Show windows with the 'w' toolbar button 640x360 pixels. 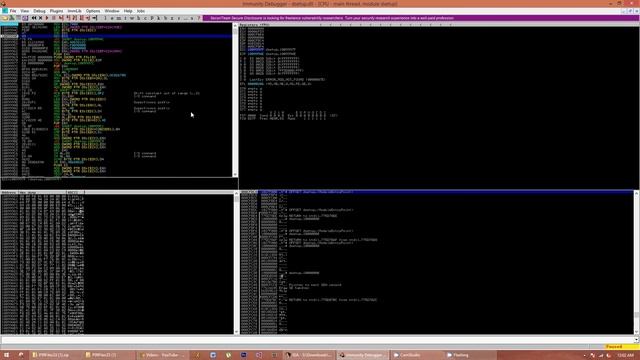pyautogui.click(x=132, y=18)
